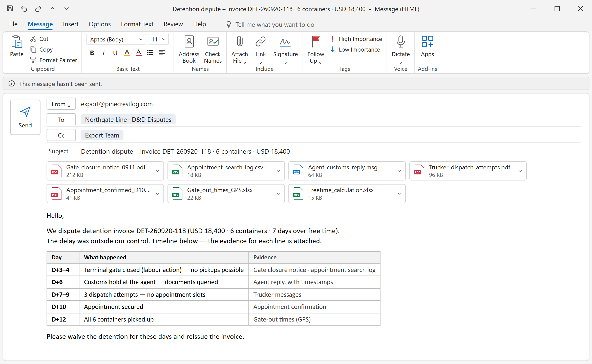The height and width of the screenshot is (364, 592).
Task: Toggle bold formatting
Action: (x=92, y=53)
